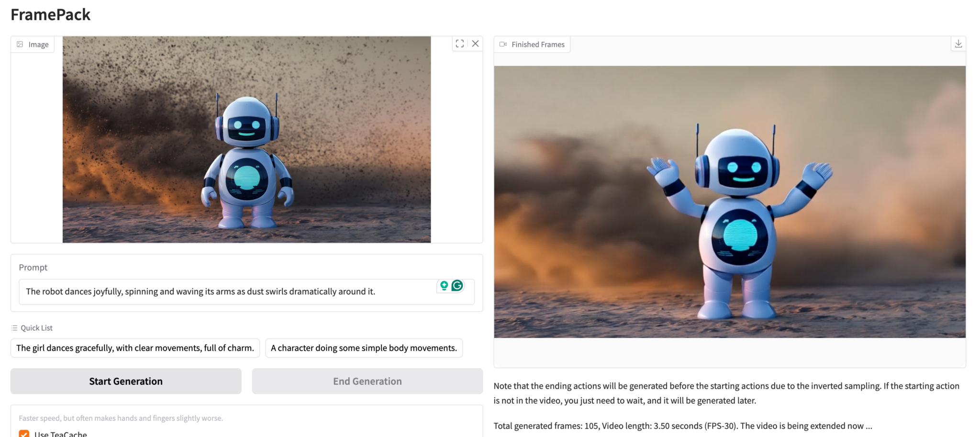Click the FramePack page title

pyautogui.click(x=50, y=15)
